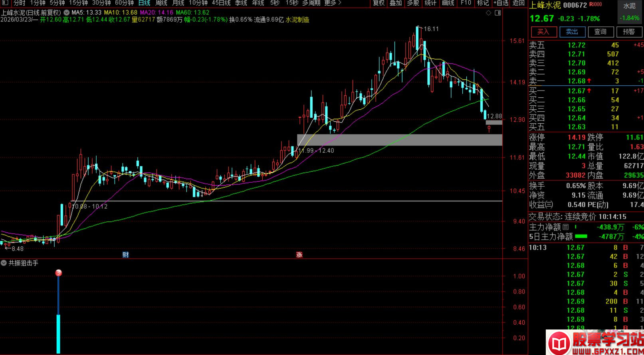Click the red signal ball in 共振狙击手 indicator
The height and width of the screenshot is (355, 644).
point(59,273)
